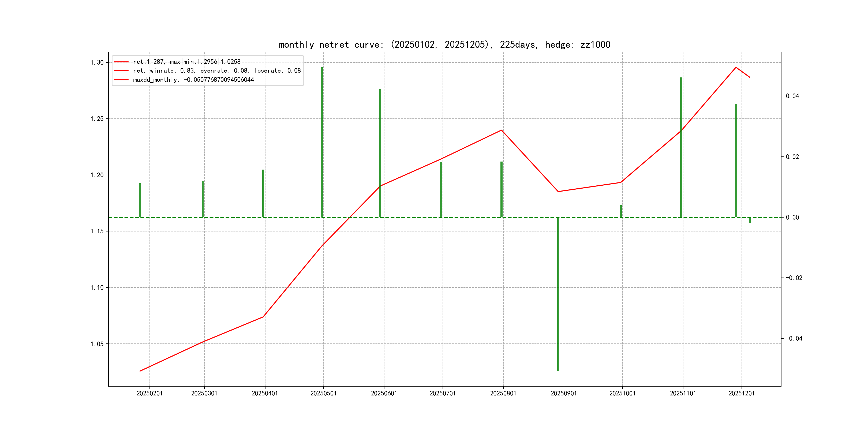Image resolution: width=868 pixels, height=434 pixels.
Task: Click the 1.30 left axis tick label
Action: (x=97, y=62)
